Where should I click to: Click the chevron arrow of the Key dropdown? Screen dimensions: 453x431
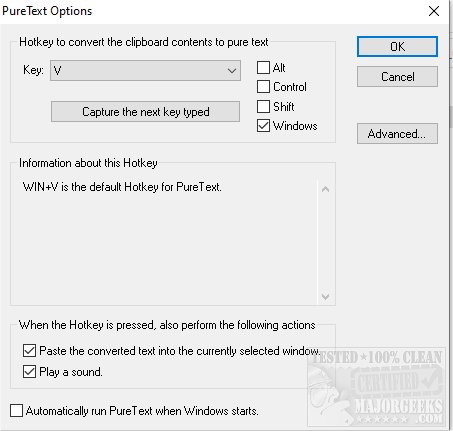(232, 71)
